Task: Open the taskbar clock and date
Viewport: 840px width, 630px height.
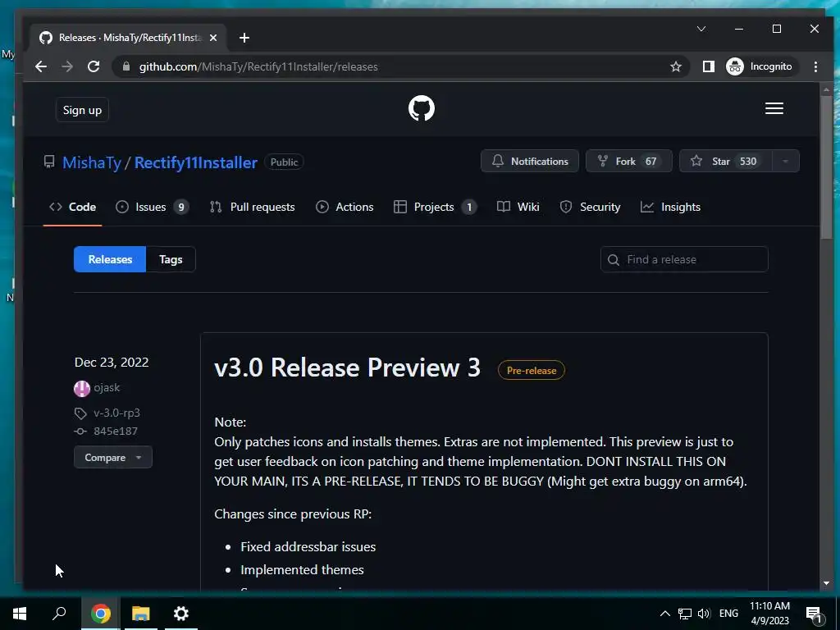Action: (x=769, y=614)
